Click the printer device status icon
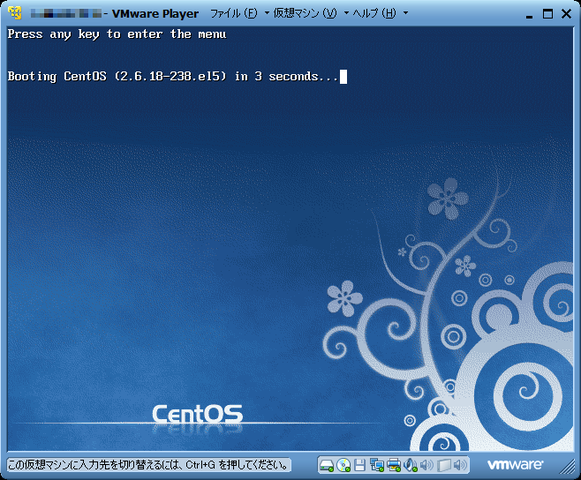The height and width of the screenshot is (480, 581). [394, 465]
